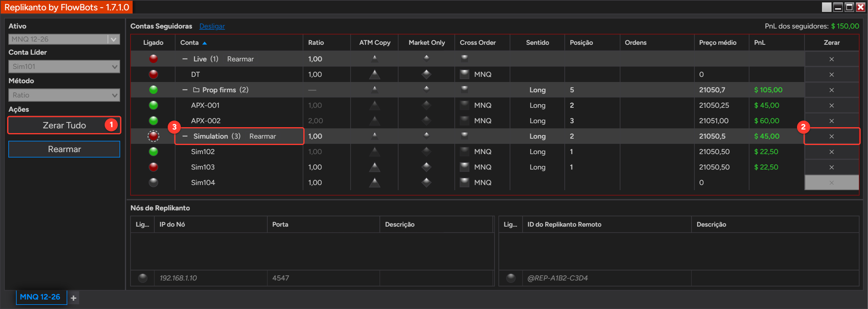The image size is (868, 309).
Task: Toggle connection light of @REP-A1B2-C3D4
Action: point(511,278)
